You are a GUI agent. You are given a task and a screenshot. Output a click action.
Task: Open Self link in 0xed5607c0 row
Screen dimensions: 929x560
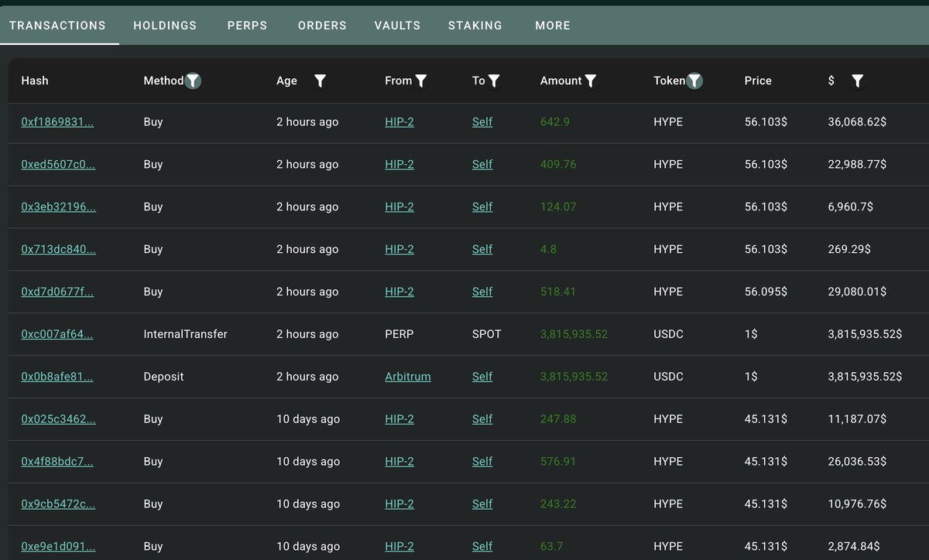coord(482,165)
